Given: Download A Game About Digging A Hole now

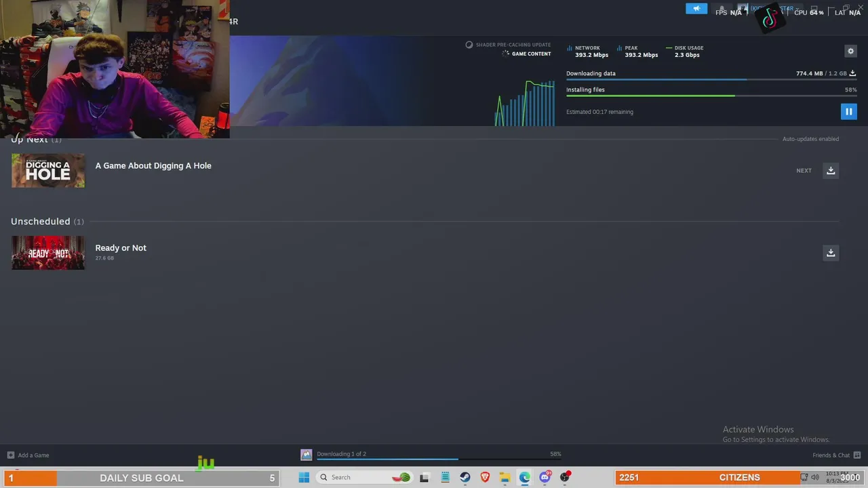Looking at the screenshot, I should click(831, 171).
